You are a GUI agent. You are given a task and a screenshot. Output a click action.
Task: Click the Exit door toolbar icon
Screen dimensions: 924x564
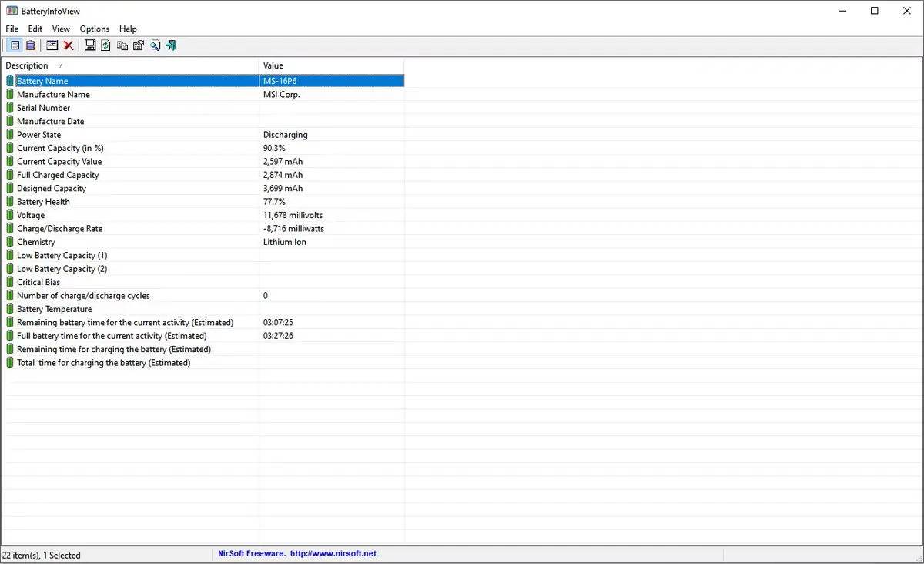tap(171, 45)
